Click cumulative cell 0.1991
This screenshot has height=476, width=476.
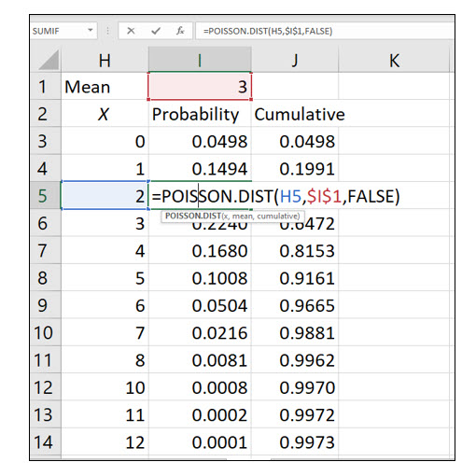pos(295,168)
